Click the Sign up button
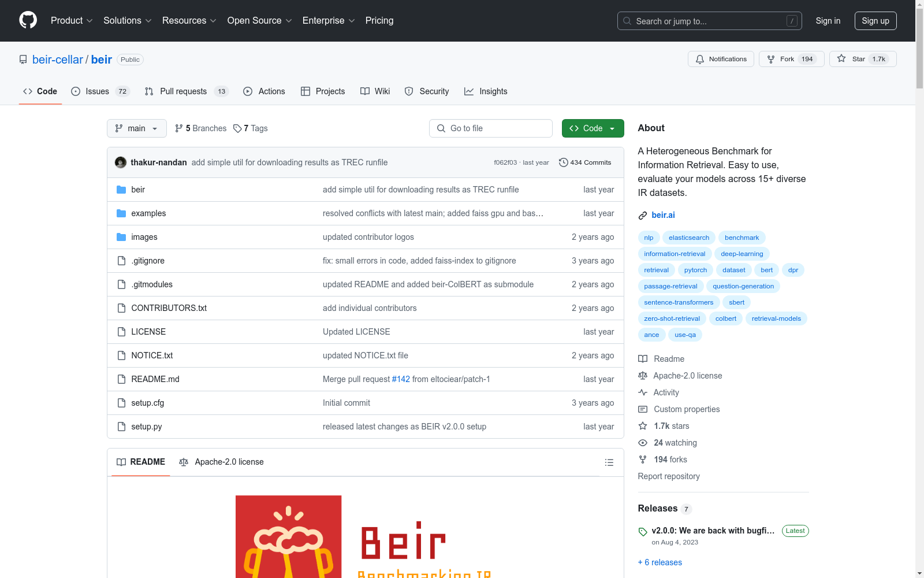Image resolution: width=924 pixels, height=578 pixels. (x=875, y=21)
